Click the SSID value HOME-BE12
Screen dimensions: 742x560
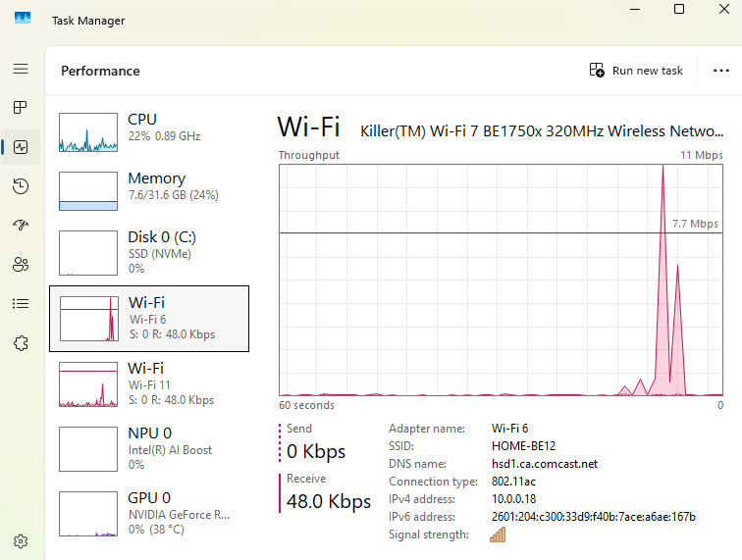tap(523, 446)
